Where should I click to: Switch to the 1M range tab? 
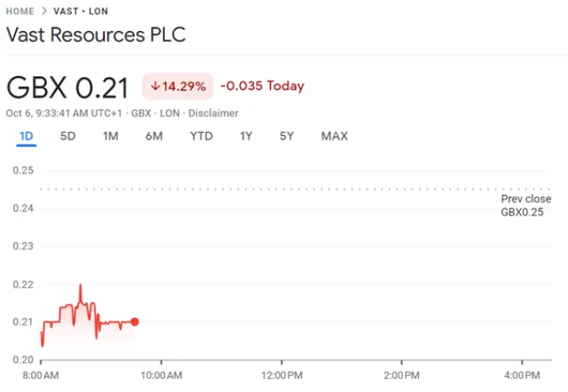click(x=110, y=136)
